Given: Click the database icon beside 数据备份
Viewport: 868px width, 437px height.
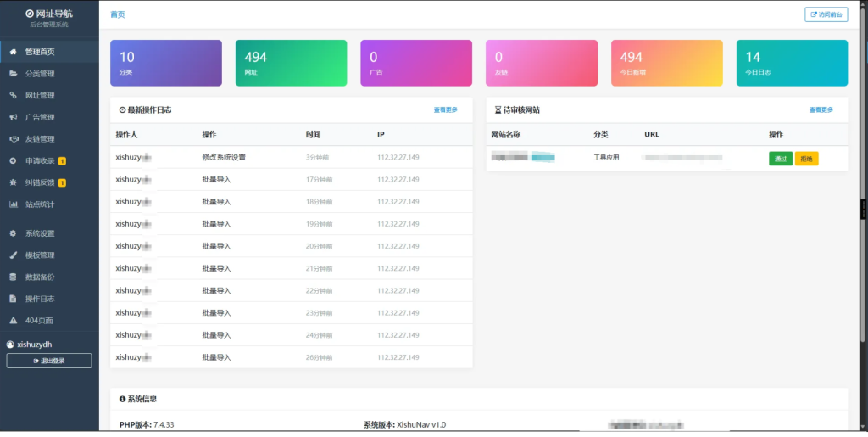Looking at the screenshot, I should click(14, 277).
